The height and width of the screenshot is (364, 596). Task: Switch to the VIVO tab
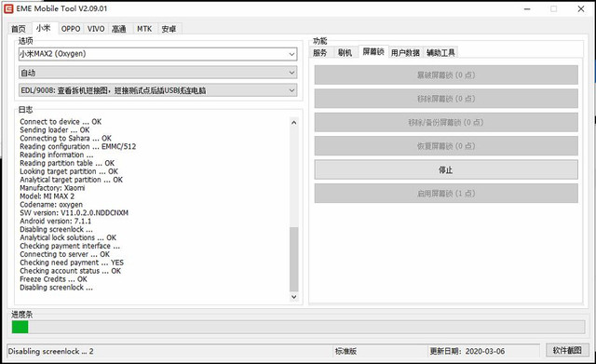96,29
